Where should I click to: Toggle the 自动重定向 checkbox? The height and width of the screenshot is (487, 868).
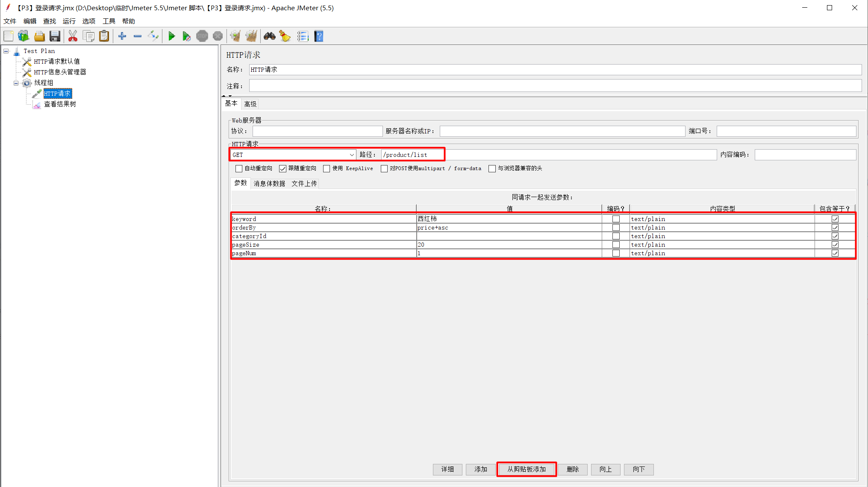pyautogui.click(x=239, y=168)
